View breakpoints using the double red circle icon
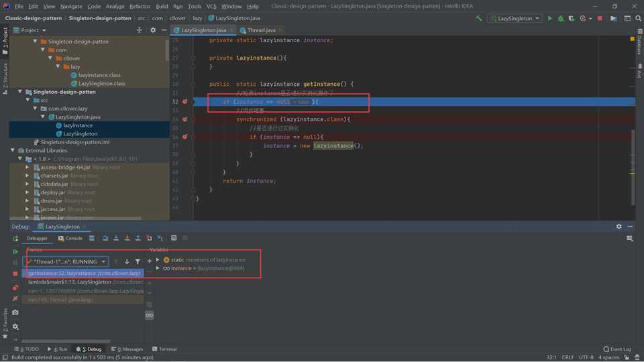 click(x=15, y=288)
